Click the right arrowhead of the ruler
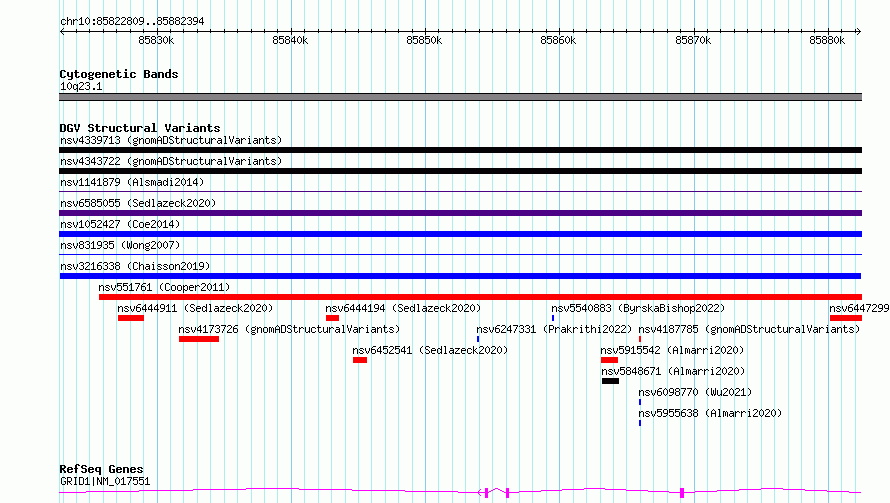The width and height of the screenshot is (890, 503). click(x=859, y=31)
